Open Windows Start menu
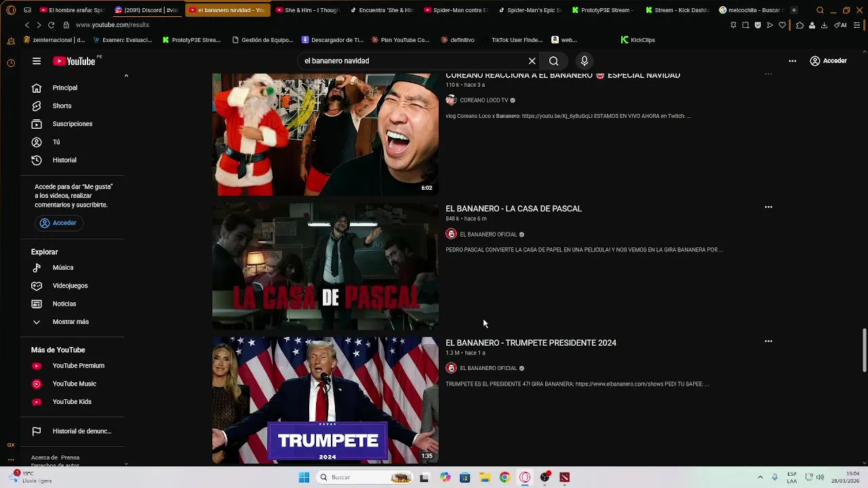Image resolution: width=868 pixels, height=488 pixels. [x=304, y=477]
